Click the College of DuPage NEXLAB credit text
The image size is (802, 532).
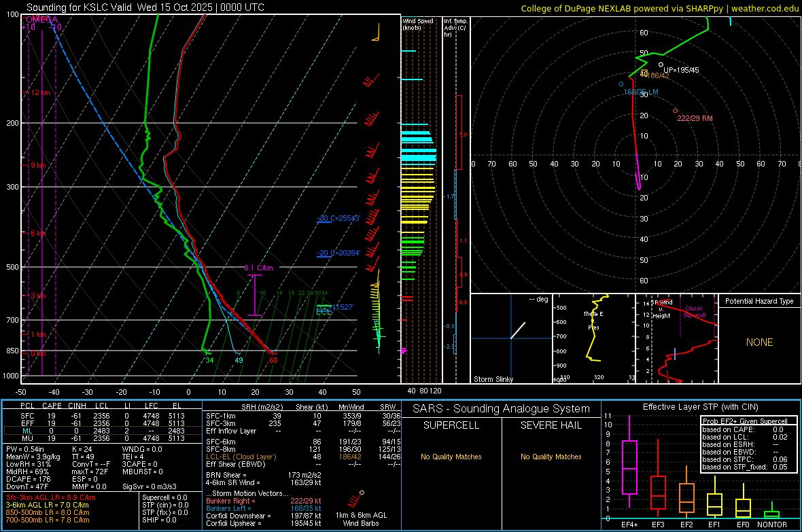[660, 8]
